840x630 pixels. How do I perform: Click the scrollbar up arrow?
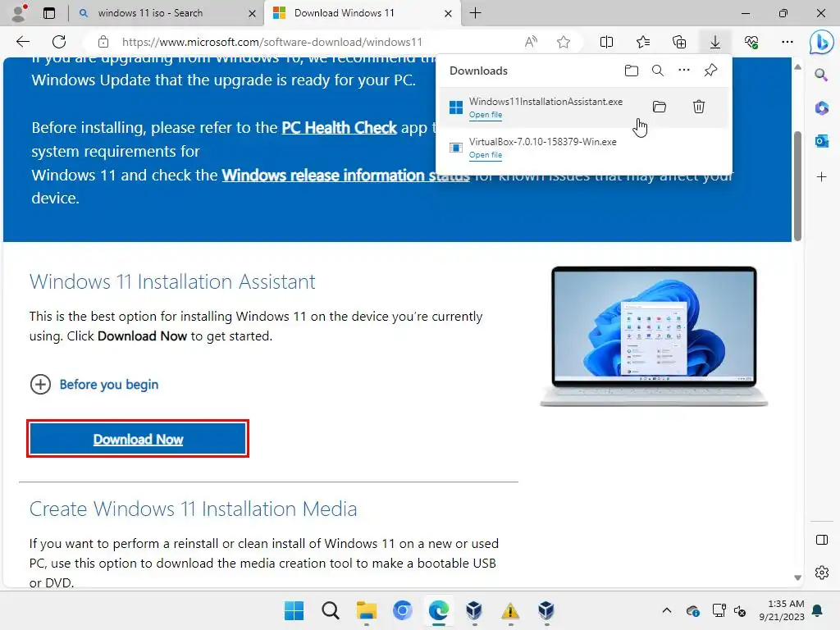coord(797,67)
